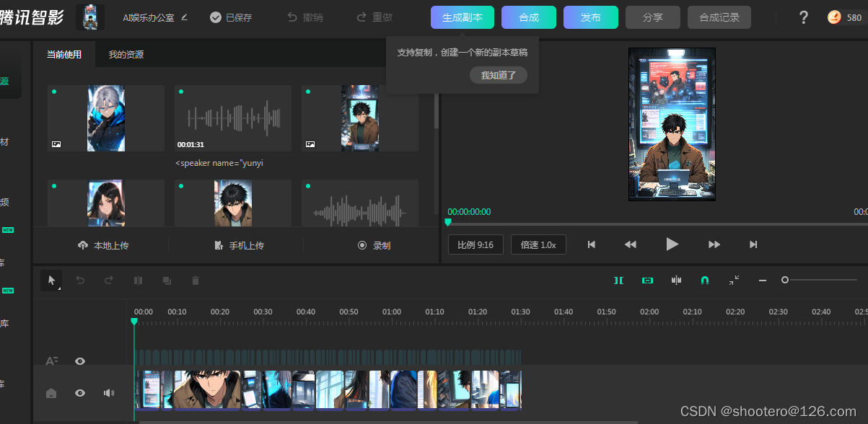
Task: Click the 已保存 saved status
Action: [x=231, y=17]
